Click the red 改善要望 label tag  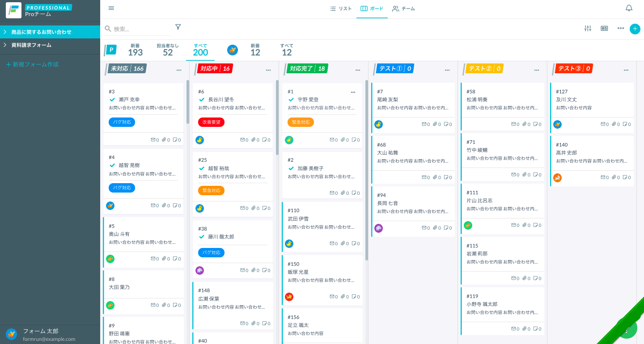pos(211,122)
